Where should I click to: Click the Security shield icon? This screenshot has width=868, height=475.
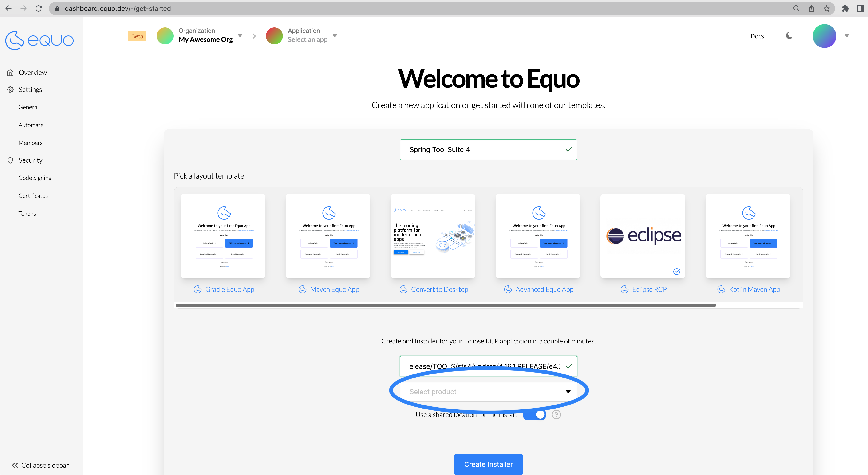10,160
